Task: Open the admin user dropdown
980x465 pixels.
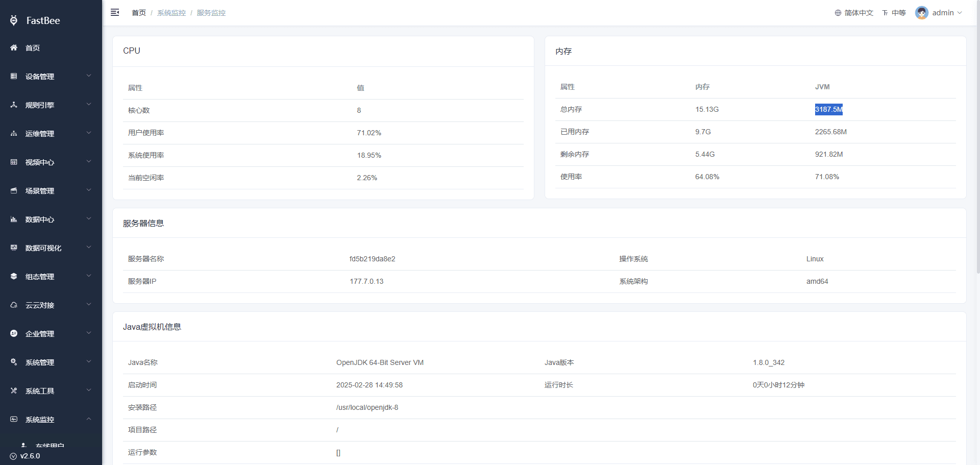Action: pos(939,13)
